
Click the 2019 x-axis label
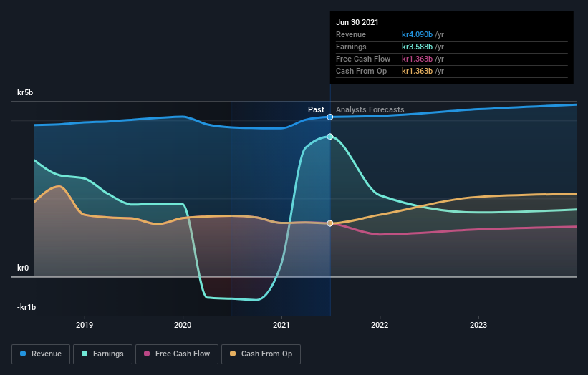point(85,325)
